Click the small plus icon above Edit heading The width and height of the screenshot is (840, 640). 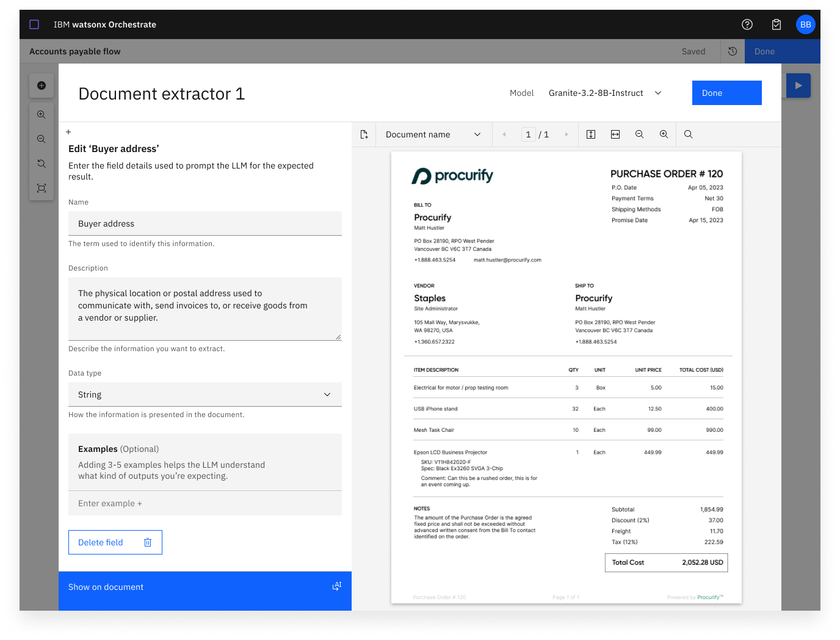click(68, 132)
